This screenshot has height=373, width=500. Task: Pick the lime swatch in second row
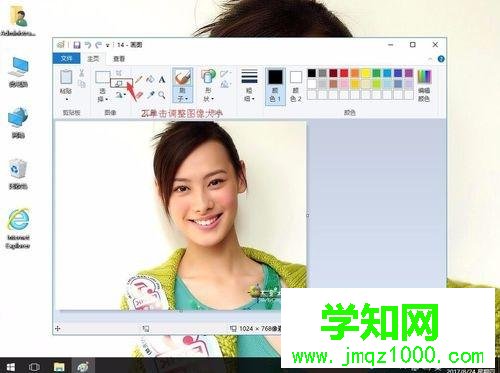(376, 84)
